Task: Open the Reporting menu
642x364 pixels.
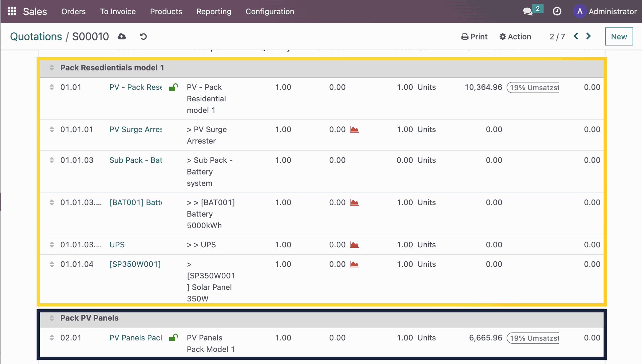Action: pyautogui.click(x=214, y=11)
